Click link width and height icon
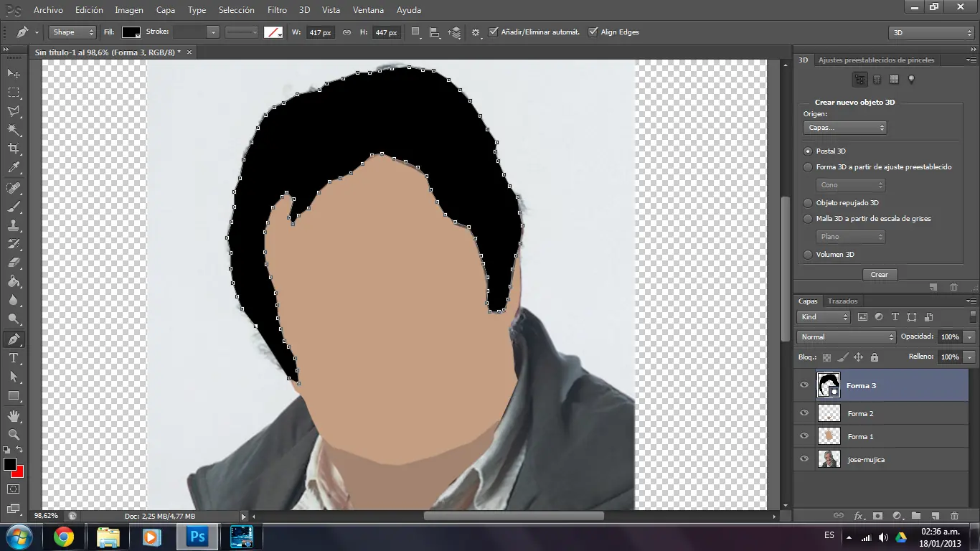Viewport: 980px width, 551px height. (347, 32)
